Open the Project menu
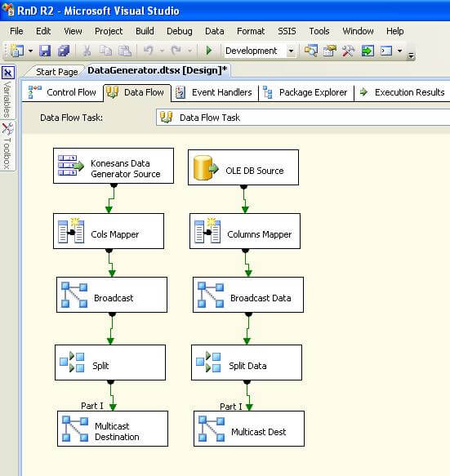Viewport: 450px width, 476px height. tap(109, 31)
